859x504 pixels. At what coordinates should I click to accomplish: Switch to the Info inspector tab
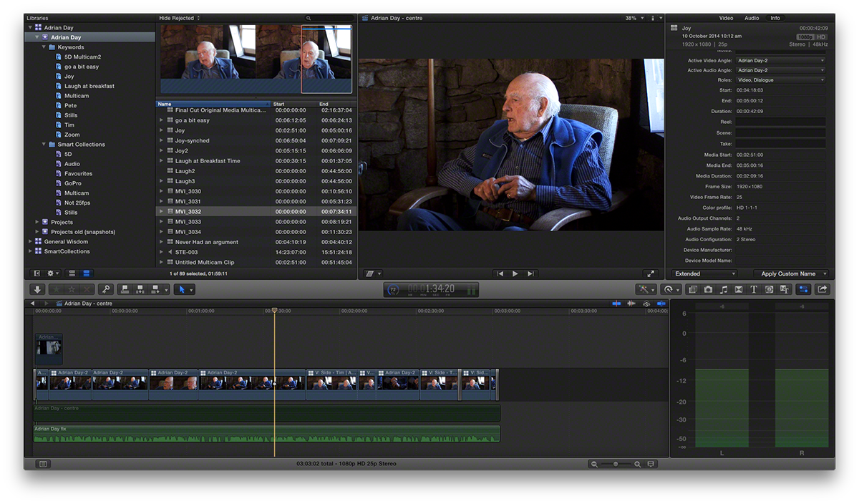tap(775, 18)
